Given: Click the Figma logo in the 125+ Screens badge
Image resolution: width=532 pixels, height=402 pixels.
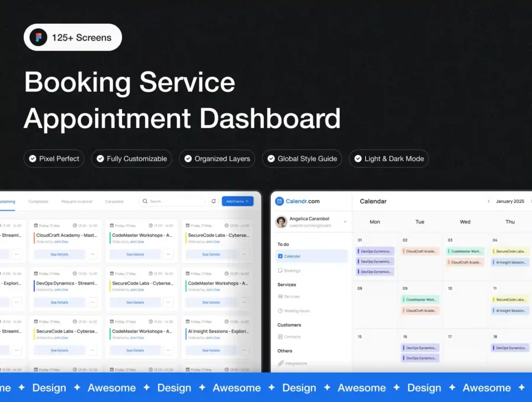Looking at the screenshot, I should point(39,38).
